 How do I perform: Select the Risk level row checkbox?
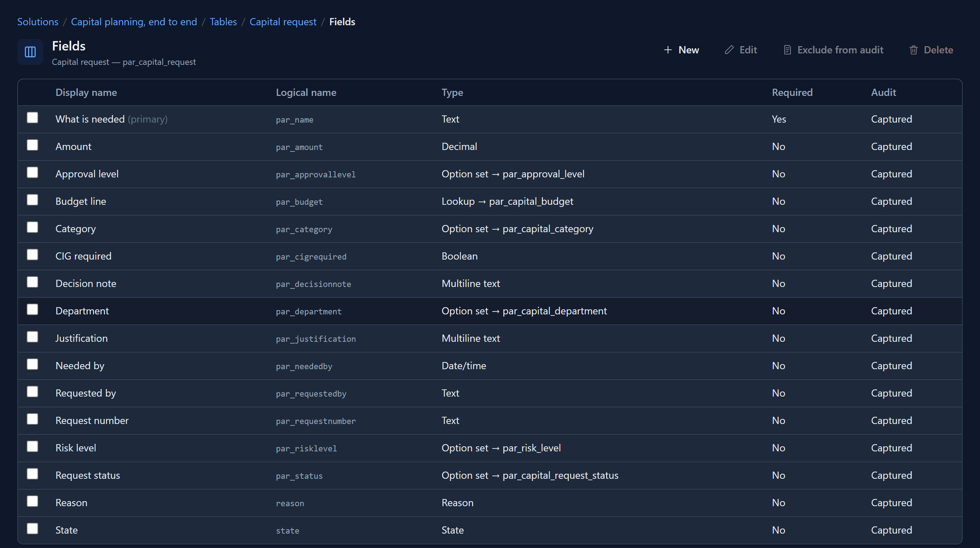tap(32, 446)
